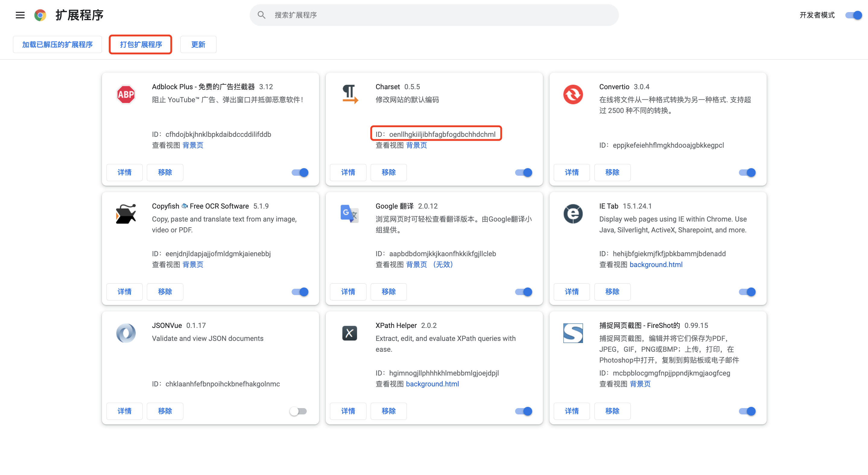Click 加载已解压的扩展程序 button
The height and width of the screenshot is (475, 868).
click(57, 44)
